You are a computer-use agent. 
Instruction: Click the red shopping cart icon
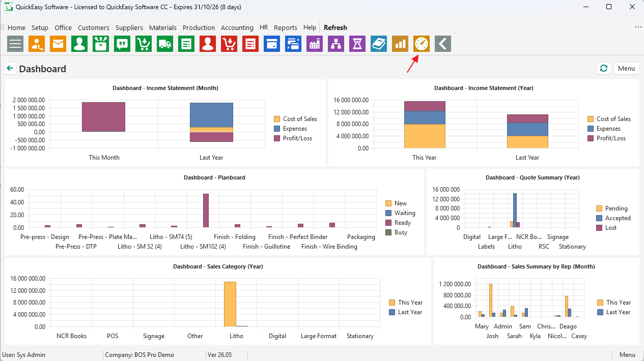(230, 44)
